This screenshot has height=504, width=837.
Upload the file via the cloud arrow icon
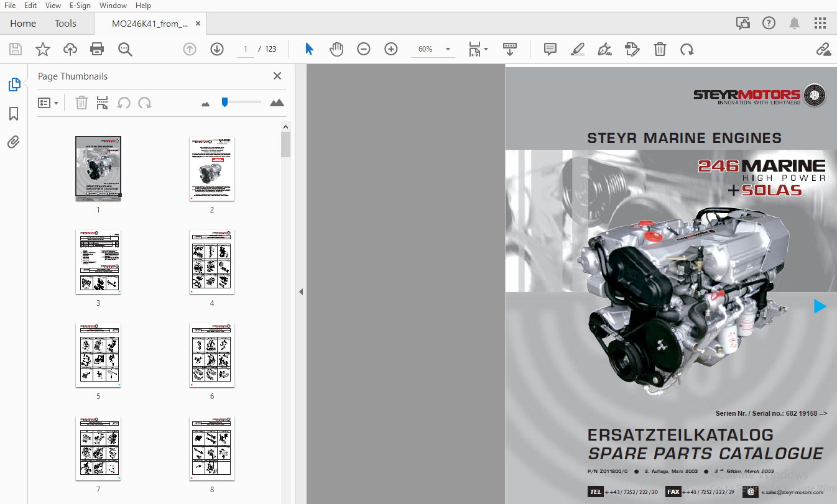(70, 49)
